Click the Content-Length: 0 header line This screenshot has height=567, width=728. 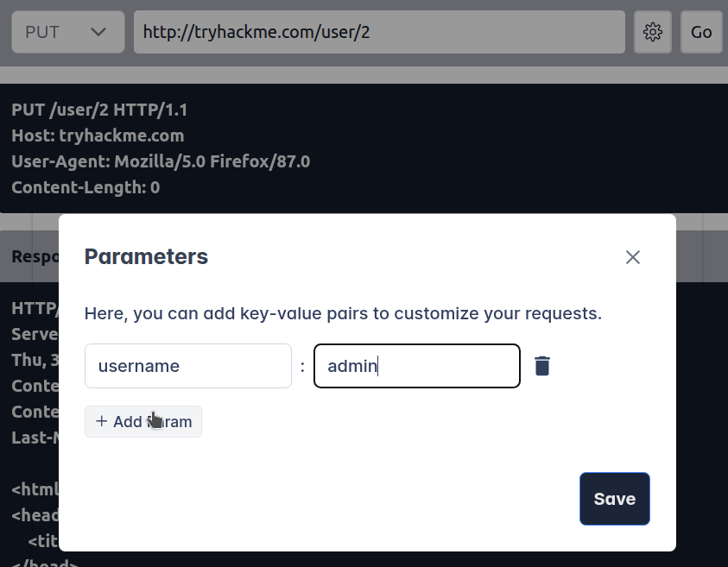85,187
